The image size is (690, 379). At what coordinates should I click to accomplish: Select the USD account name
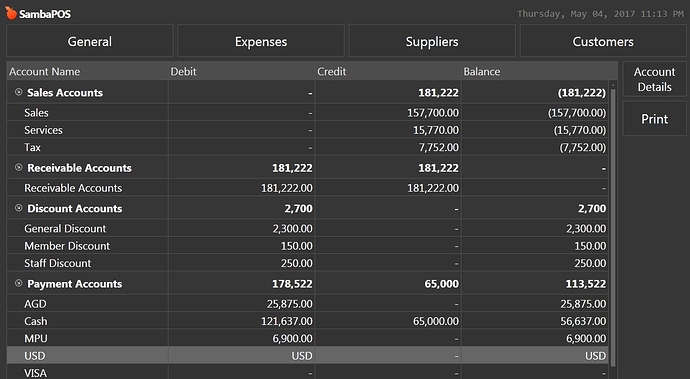[34, 355]
